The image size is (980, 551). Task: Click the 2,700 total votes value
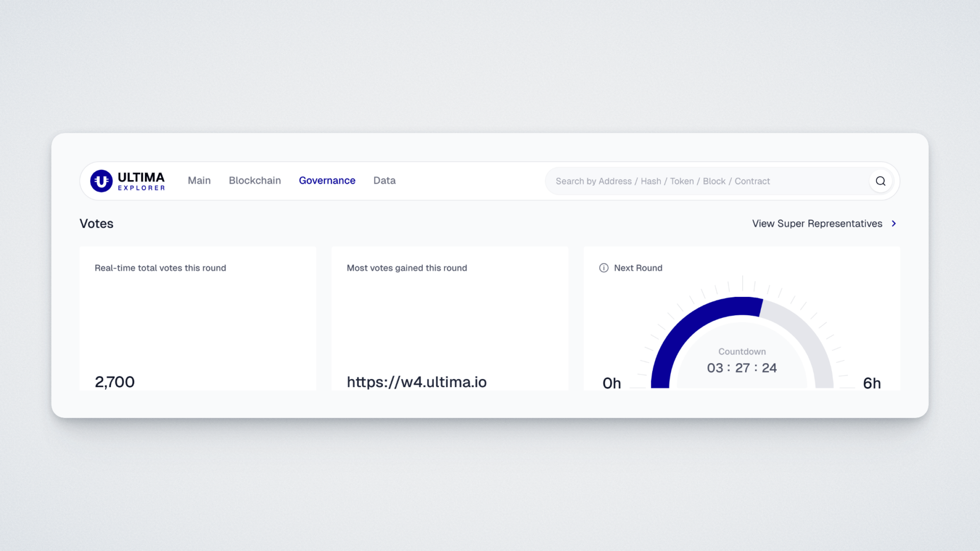coord(115,382)
